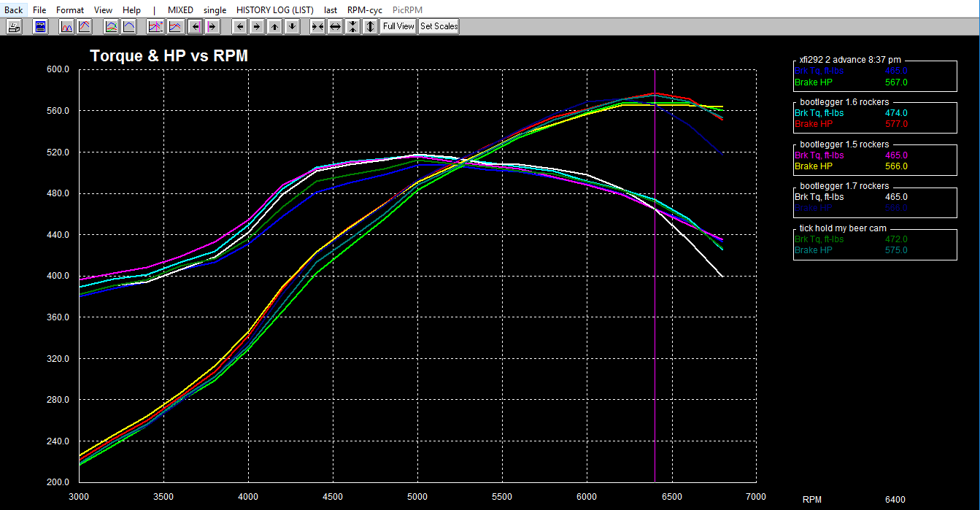Move cursor line right with pink-bar arrow
This screenshot has width=980, height=510.
(212, 26)
